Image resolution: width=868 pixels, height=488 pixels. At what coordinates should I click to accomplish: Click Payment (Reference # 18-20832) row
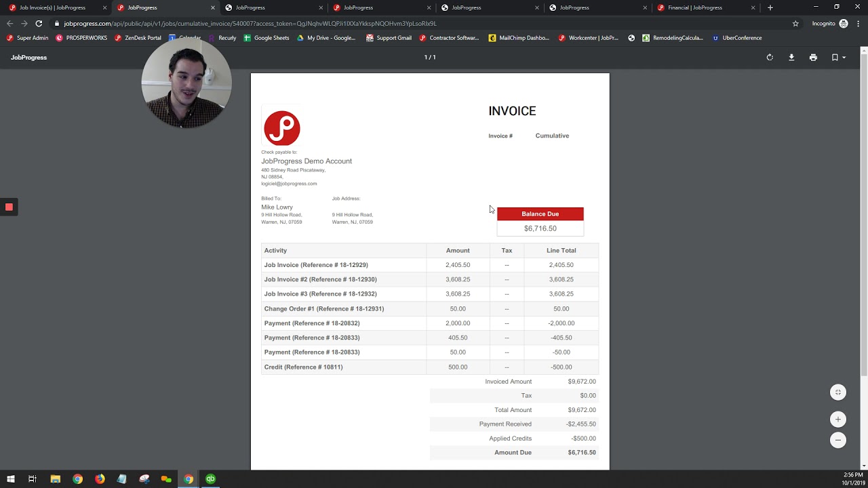430,323
